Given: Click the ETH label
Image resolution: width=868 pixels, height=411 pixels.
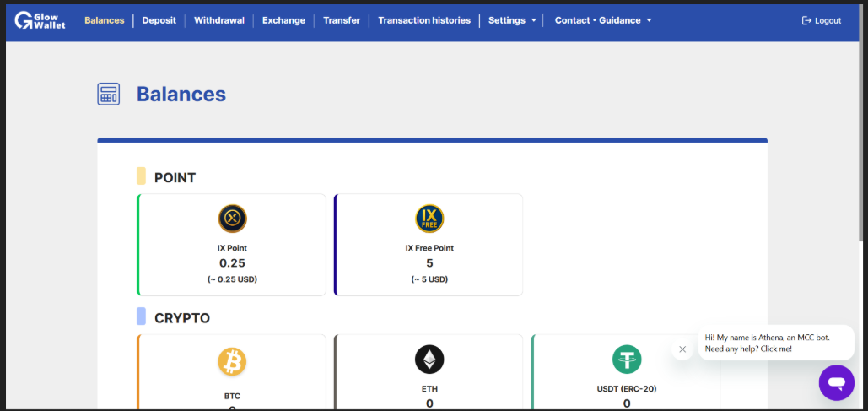Looking at the screenshot, I should pos(429,389).
